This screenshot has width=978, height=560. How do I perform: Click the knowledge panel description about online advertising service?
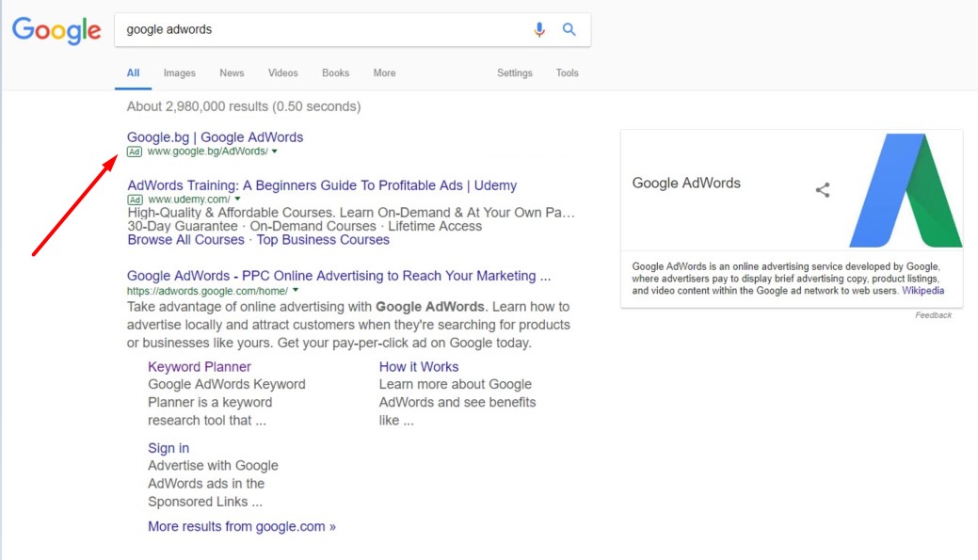click(x=788, y=279)
